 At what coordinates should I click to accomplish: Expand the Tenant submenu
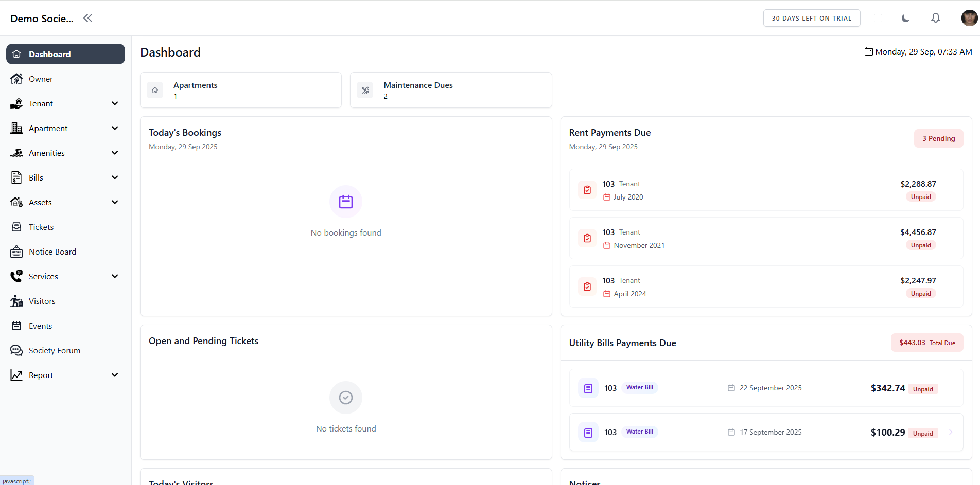coord(115,103)
